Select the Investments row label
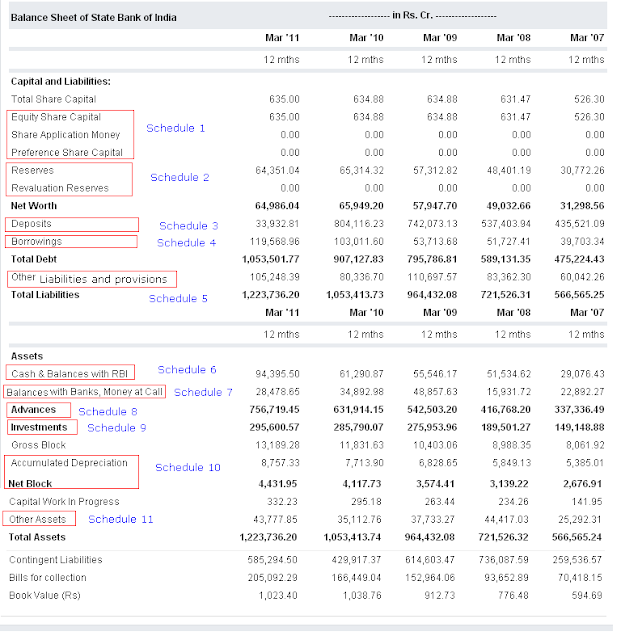 [x=39, y=427]
